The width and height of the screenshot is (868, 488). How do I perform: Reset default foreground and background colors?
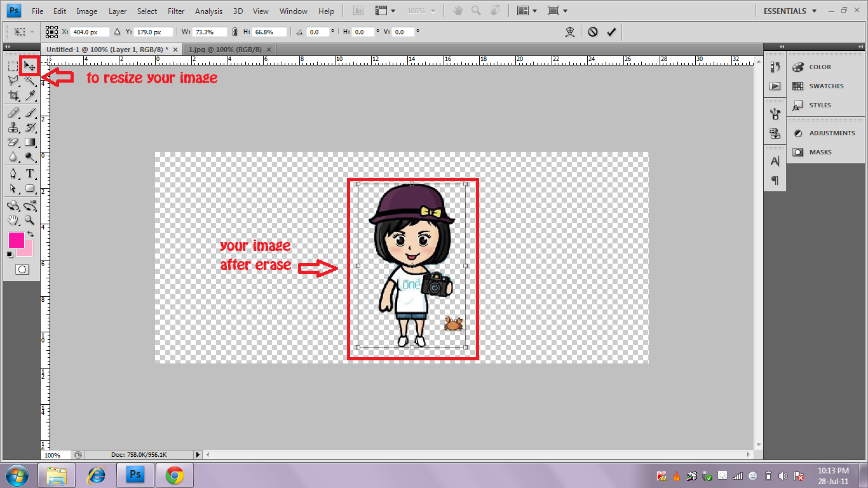pyautogui.click(x=10, y=255)
